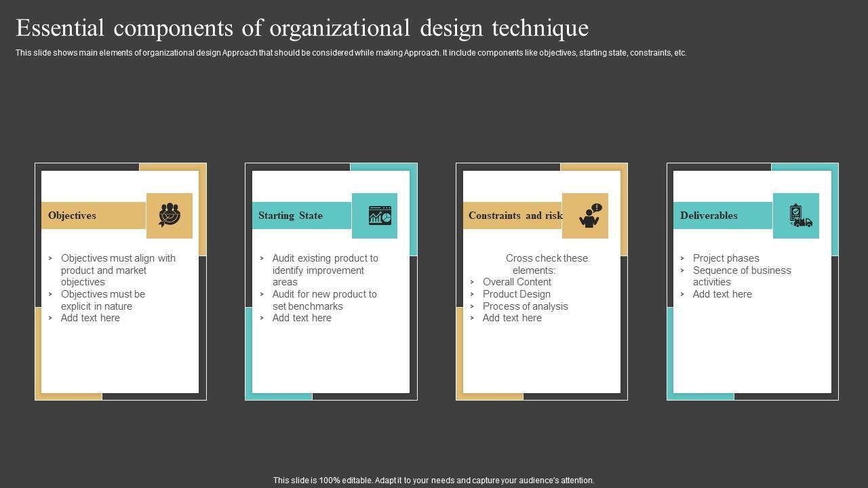The width and height of the screenshot is (868, 488).
Task: Click the 'Overall Content' bullet
Action: point(517,282)
